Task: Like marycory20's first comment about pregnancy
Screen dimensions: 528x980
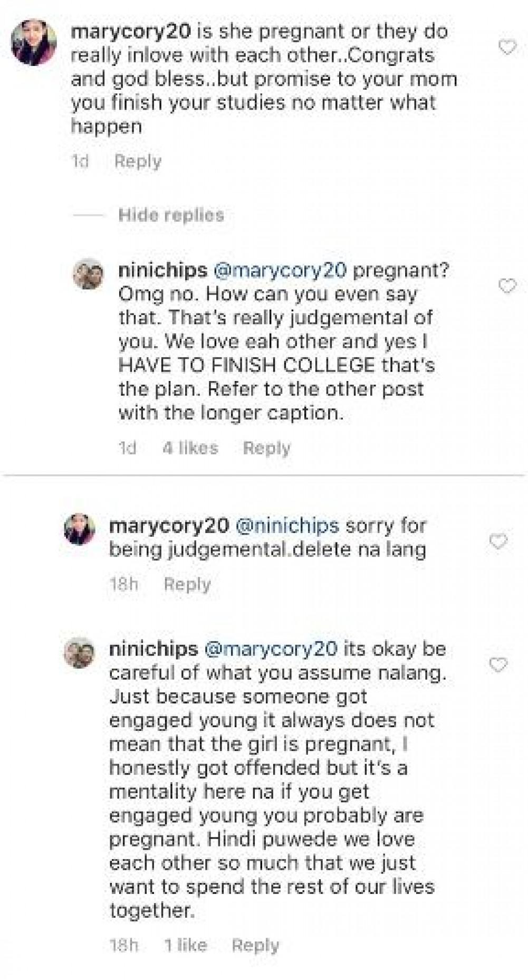Action: [507, 48]
